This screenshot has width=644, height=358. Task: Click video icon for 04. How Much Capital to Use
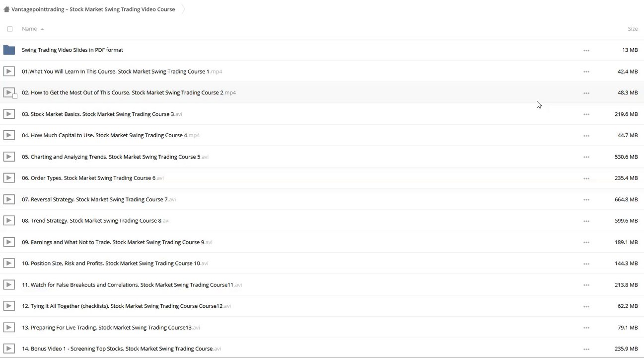(9, 135)
